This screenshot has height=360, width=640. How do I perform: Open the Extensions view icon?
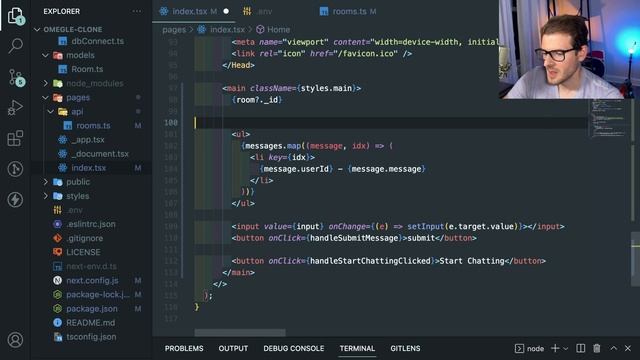pos(15,138)
